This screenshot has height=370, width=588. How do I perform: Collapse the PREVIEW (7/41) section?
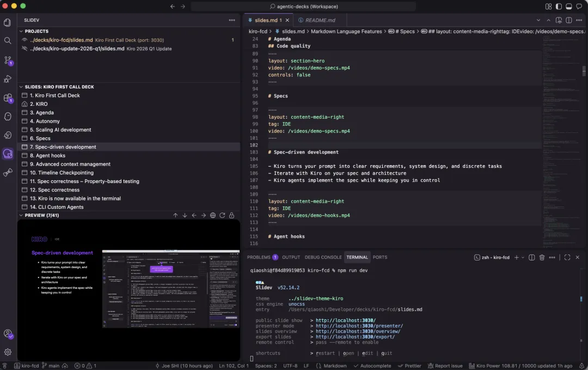click(41, 215)
